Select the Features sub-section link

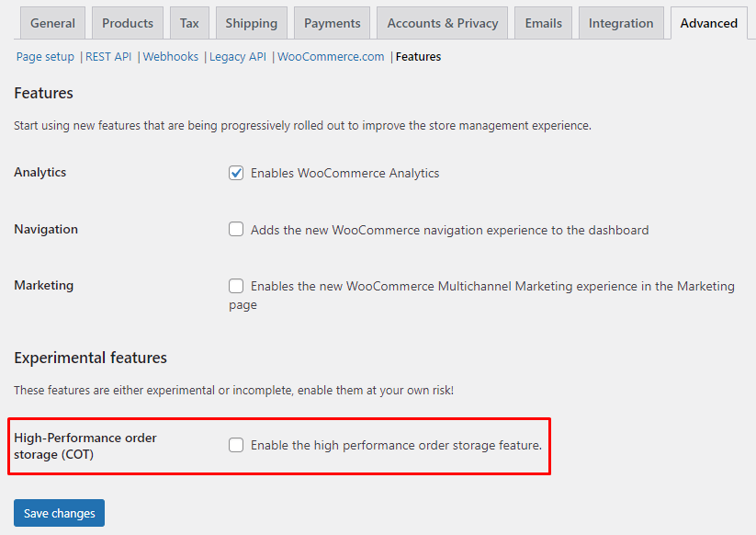[418, 57]
